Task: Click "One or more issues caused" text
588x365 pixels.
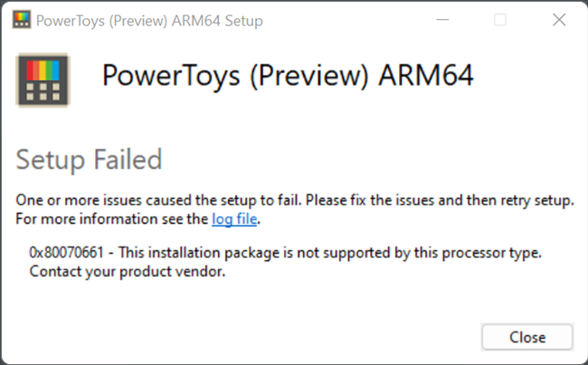Action: pyautogui.click(x=100, y=200)
